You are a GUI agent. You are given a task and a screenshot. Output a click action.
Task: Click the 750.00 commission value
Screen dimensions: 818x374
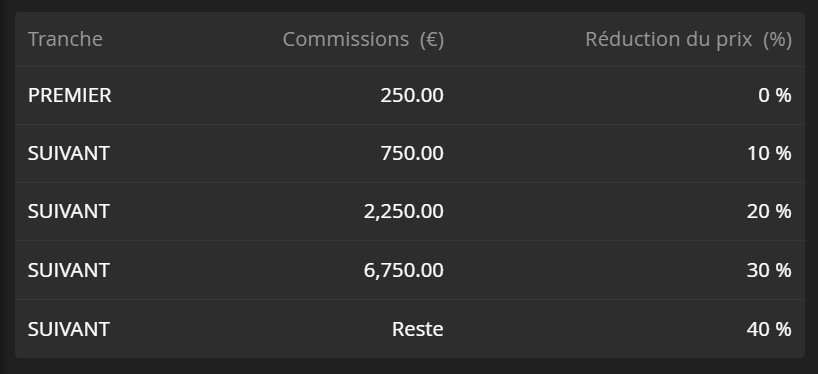coord(412,153)
